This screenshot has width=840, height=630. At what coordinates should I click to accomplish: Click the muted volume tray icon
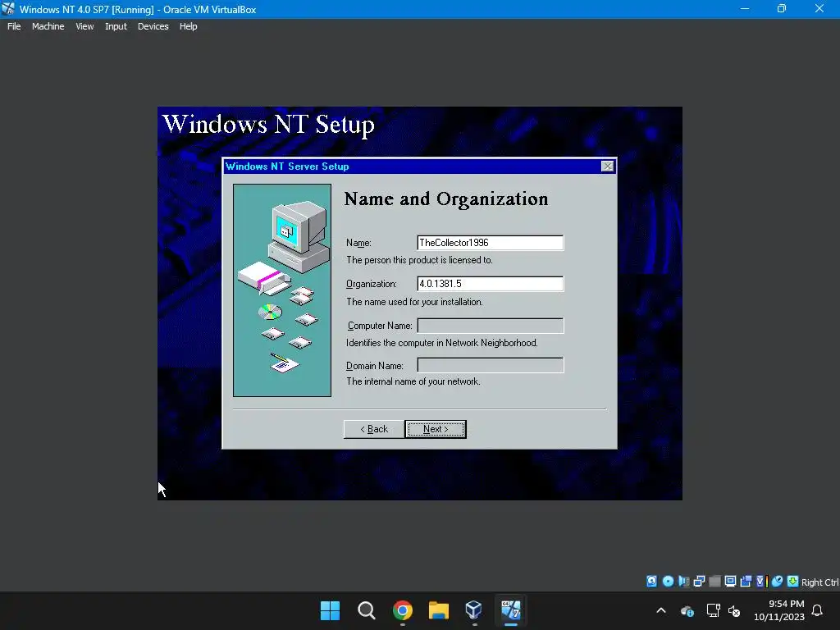[734, 610]
